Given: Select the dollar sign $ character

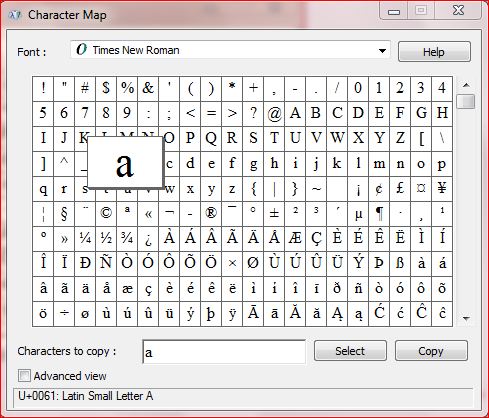Looking at the screenshot, I should [106, 89].
